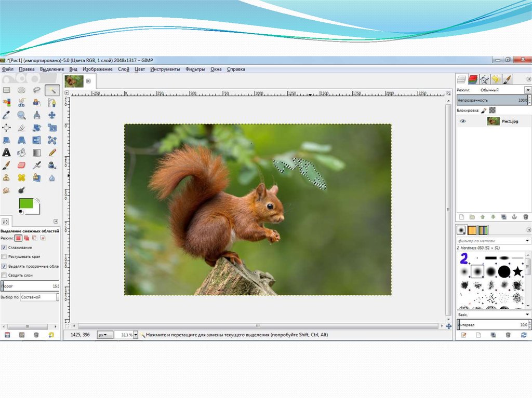Select the Pencil tool
532x398 pixels.
[52, 153]
